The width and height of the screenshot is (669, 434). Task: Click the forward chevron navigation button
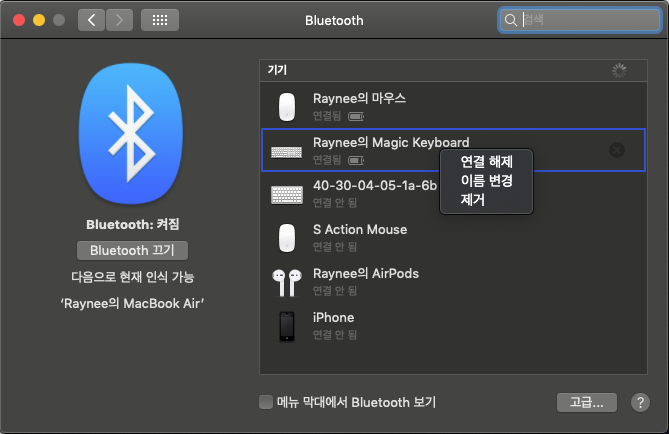pyautogui.click(x=119, y=20)
